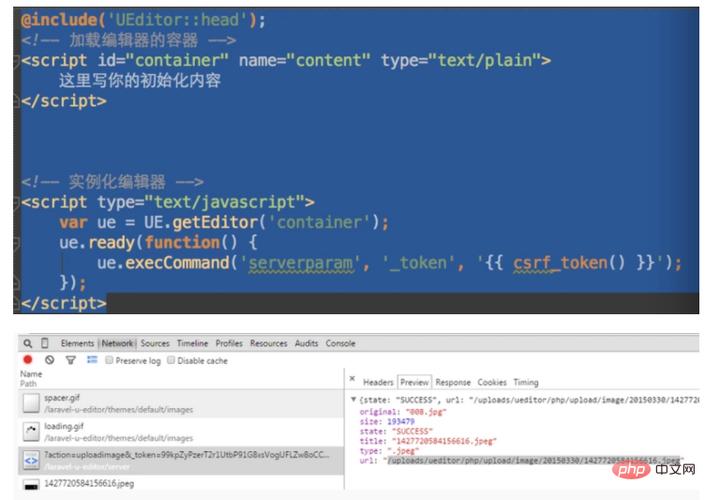The width and height of the screenshot is (705, 500).
Task: Collapse the JSON response object triangle
Action: (353, 399)
